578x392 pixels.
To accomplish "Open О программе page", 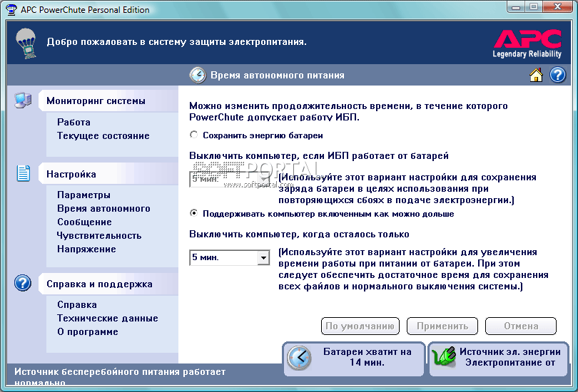I will [88, 332].
